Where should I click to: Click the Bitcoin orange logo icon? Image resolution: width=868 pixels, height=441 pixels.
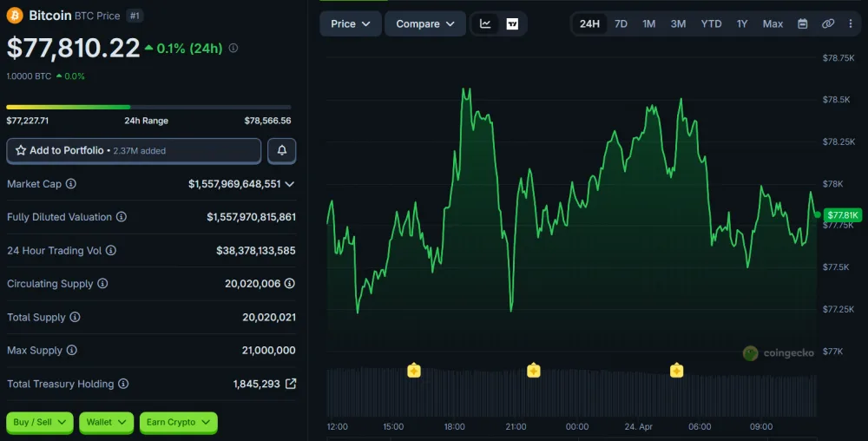click(15, 16)
